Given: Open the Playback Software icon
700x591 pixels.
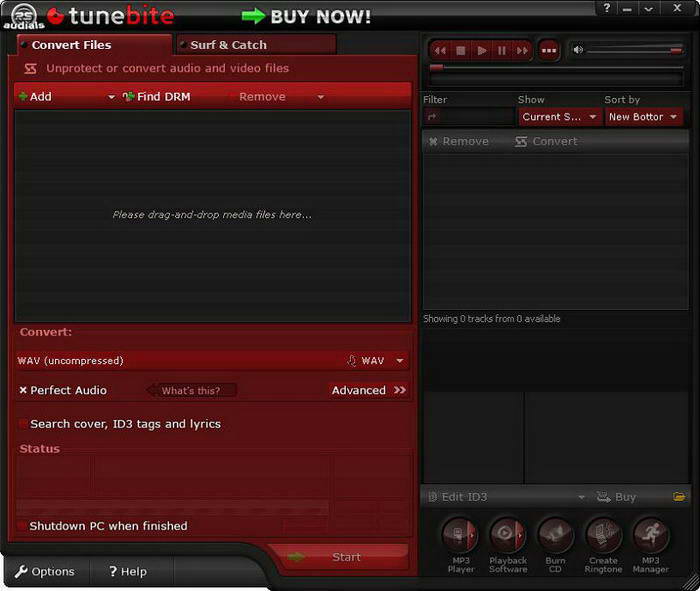Looking at the screenshot, I should point(507,536).
